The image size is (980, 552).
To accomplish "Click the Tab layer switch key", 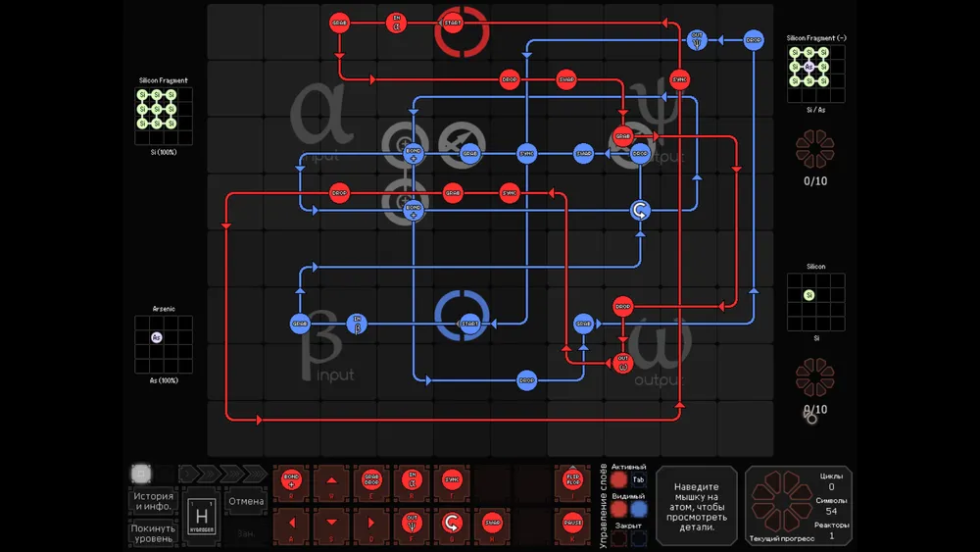I will click(x=638, y=480).
